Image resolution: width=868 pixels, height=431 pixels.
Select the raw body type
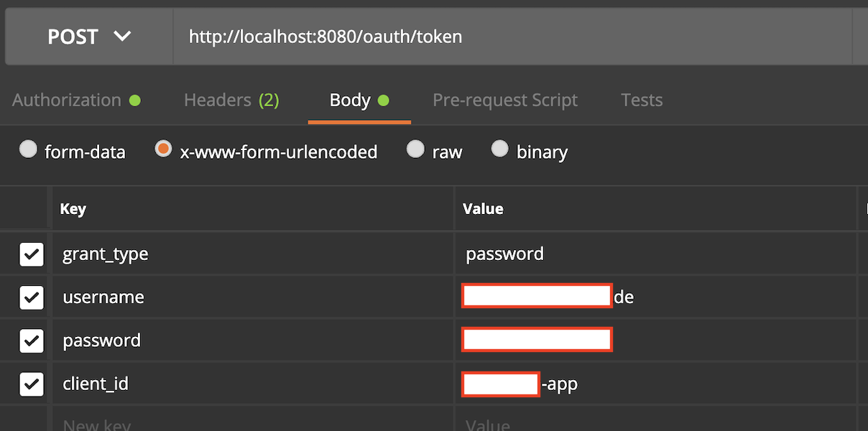pyautogui.click(x=415, y=149)
